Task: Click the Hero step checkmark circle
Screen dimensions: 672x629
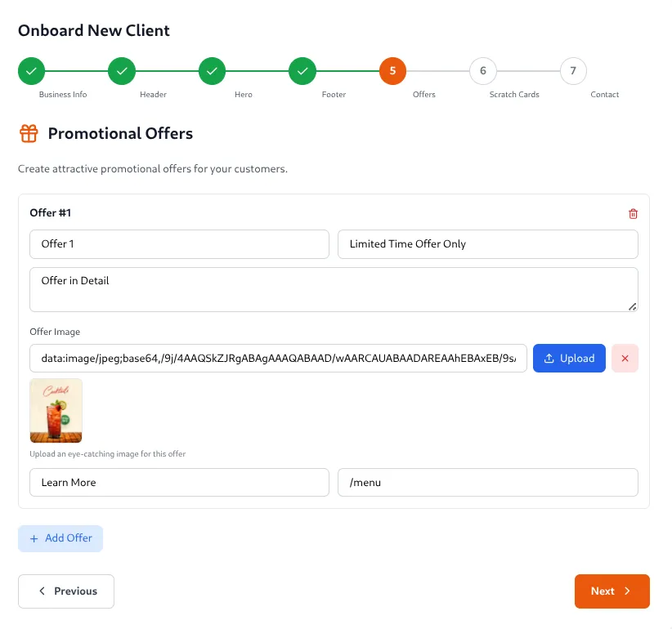Action: (x=212, y=71)
